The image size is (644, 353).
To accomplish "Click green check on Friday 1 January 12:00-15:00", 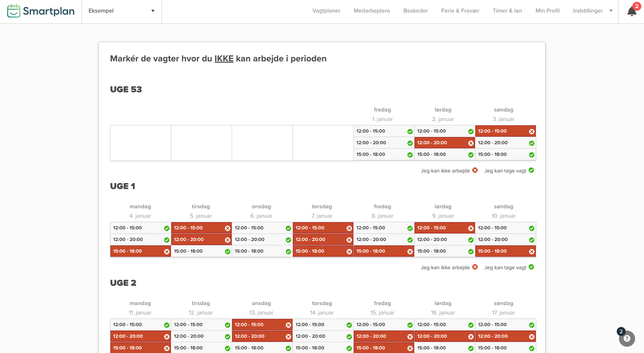I will click(410, 131).
